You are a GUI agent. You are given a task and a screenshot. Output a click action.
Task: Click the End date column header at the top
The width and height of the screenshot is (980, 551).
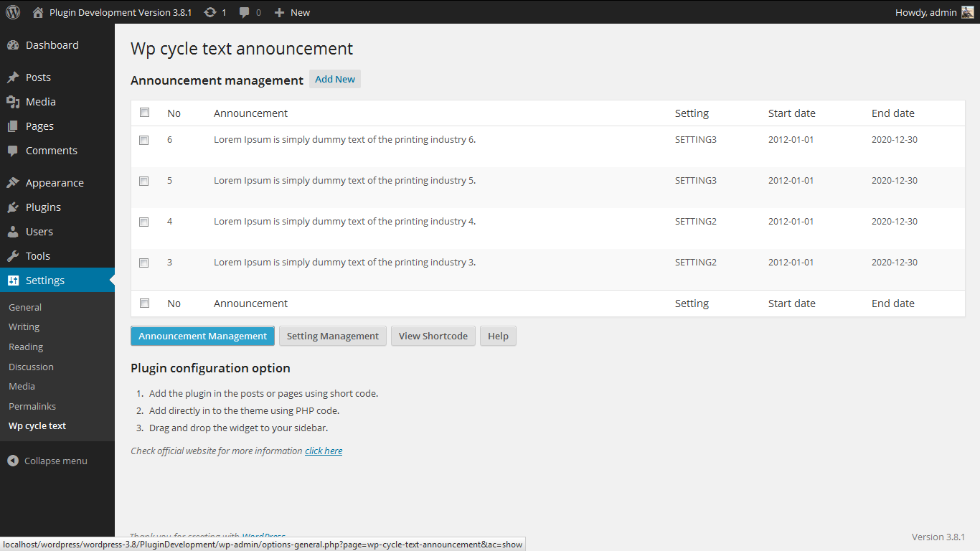pyautogui.click(x=893, y=113)
